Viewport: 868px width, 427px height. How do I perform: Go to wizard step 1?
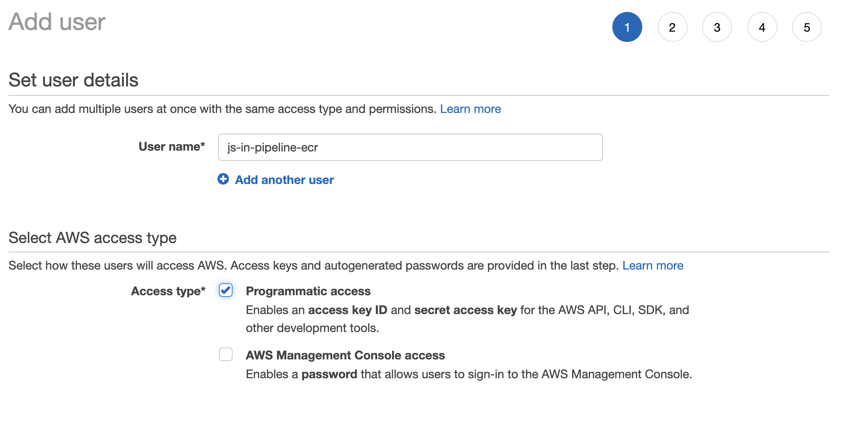coord(627,27)
